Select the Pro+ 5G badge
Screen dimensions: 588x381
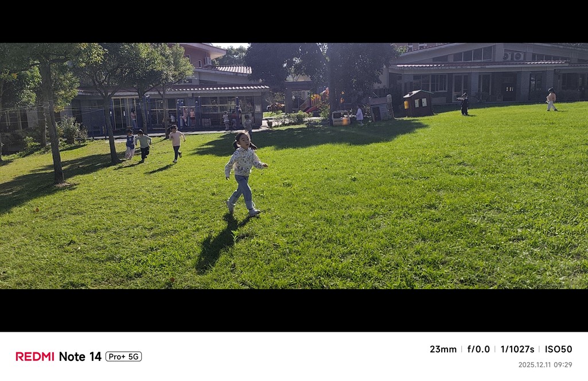[x=123, y=357]
